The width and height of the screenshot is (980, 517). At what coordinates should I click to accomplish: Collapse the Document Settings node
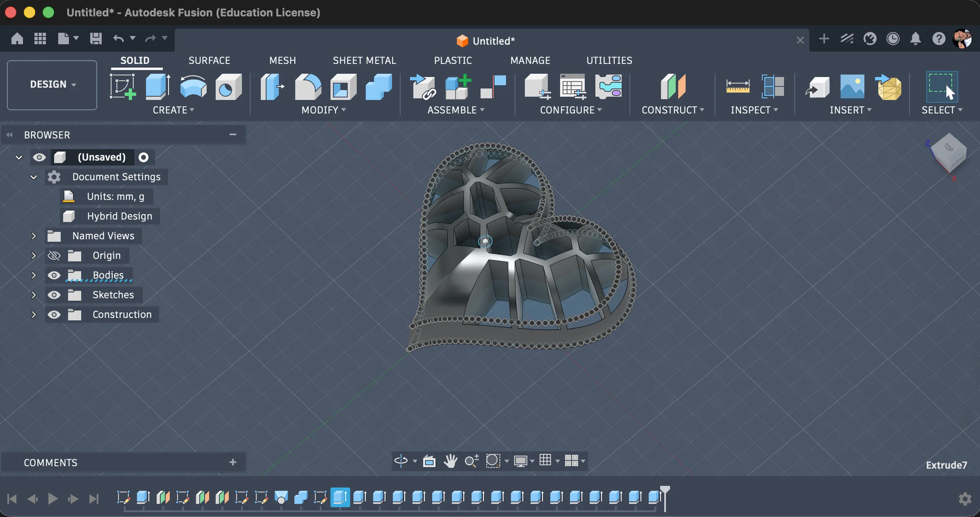click(x=34, y=177)
